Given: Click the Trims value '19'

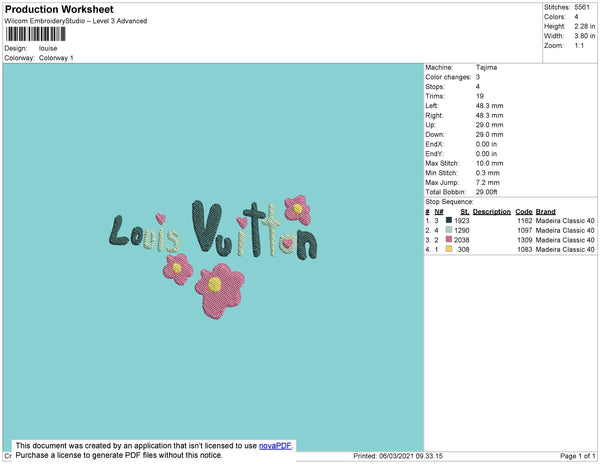Looking at the screenshot, I should [480, 96].
